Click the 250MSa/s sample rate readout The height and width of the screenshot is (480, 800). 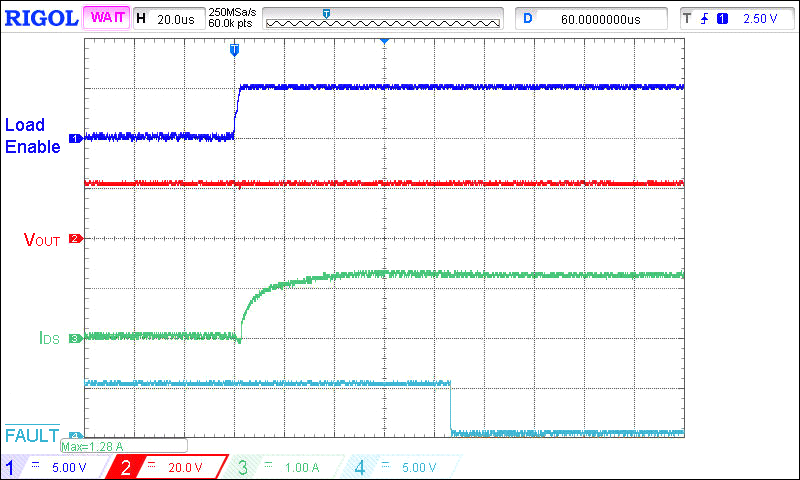pyautogui.click(x=229, y=12)
